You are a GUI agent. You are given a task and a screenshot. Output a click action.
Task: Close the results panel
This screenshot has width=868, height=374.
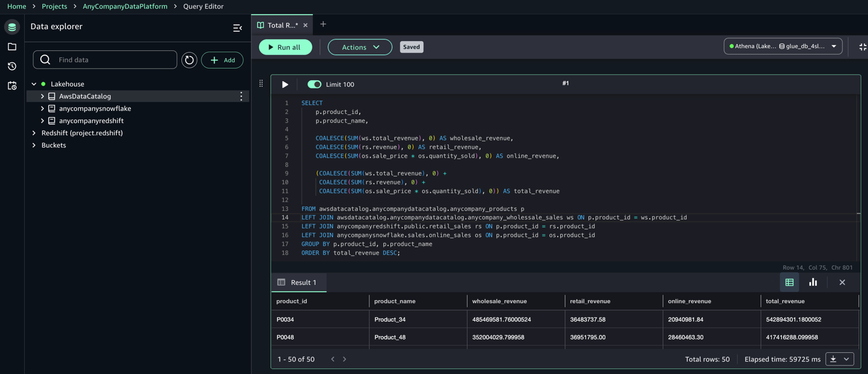(842, 282)
